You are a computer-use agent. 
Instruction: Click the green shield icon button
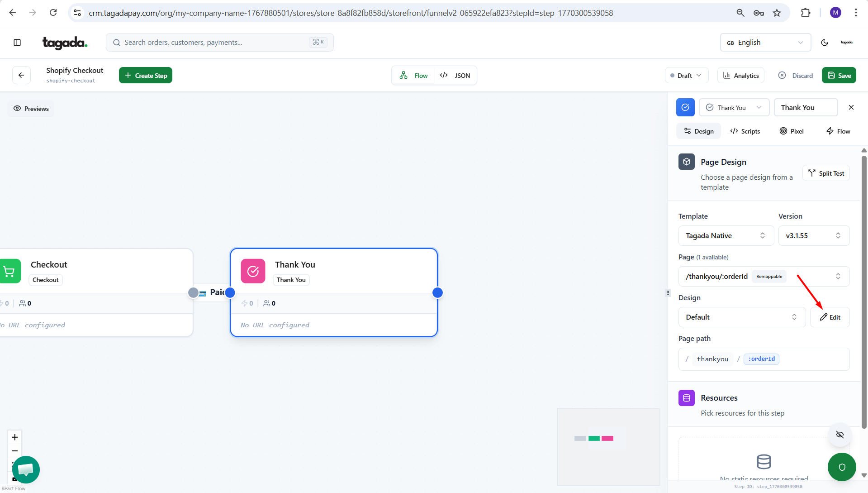pyautogui.click(x=842, y=467)
